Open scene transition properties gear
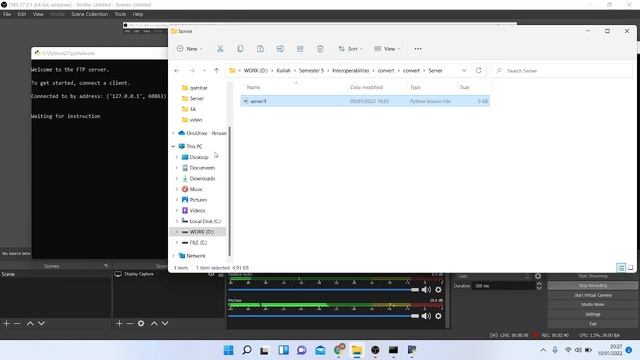The height and width of the screenshot is (360, 640). click(538, 276)
